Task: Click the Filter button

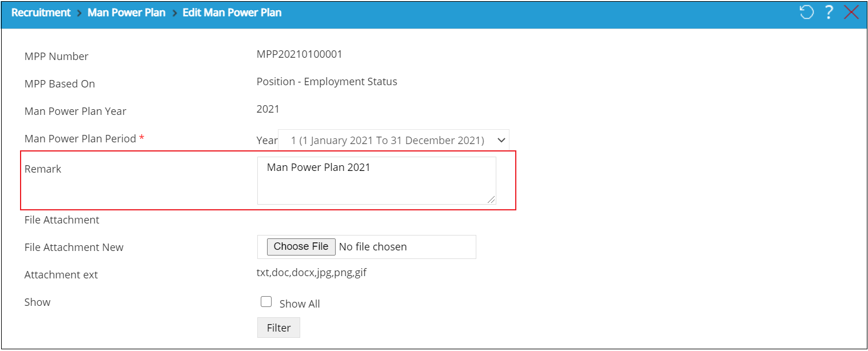Action: [278, 328]
